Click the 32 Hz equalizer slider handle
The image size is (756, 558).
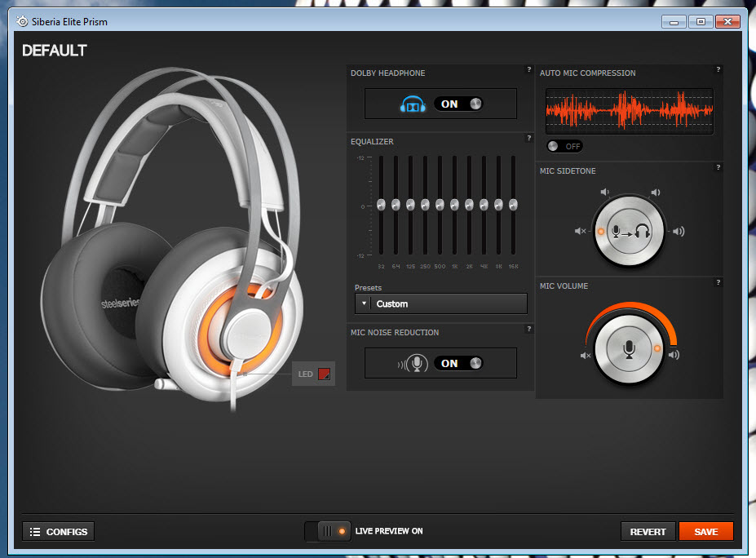pyautogui.click(x=381, y=205)
